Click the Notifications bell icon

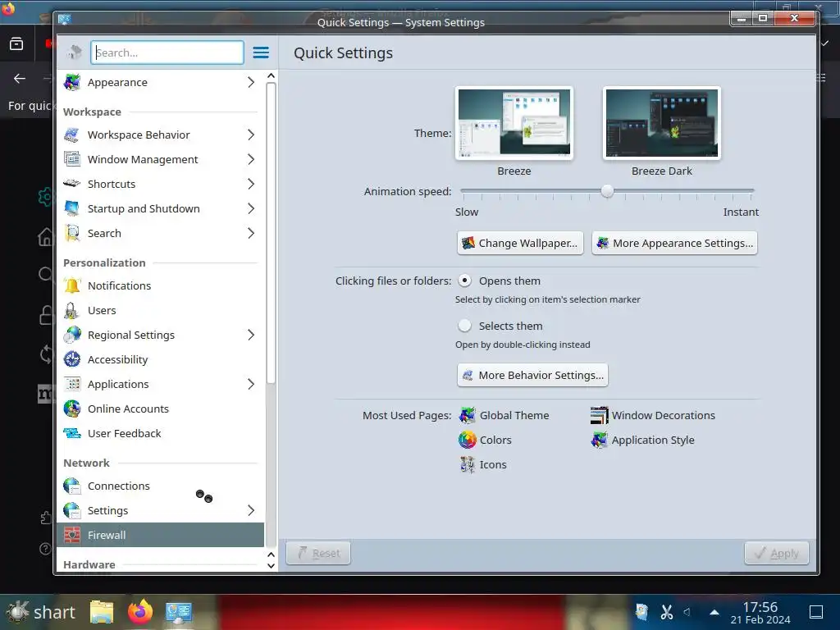click(72, 286)
